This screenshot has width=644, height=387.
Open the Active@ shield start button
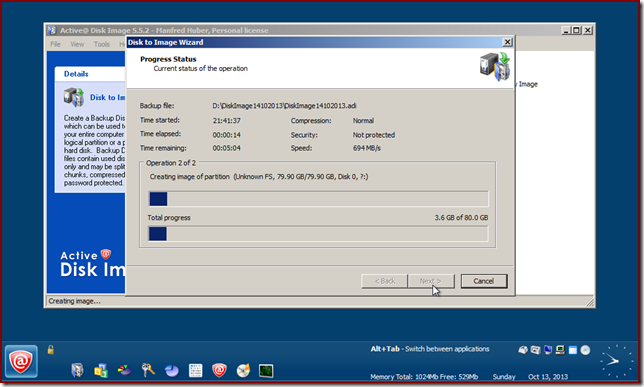tap(21, 362)
